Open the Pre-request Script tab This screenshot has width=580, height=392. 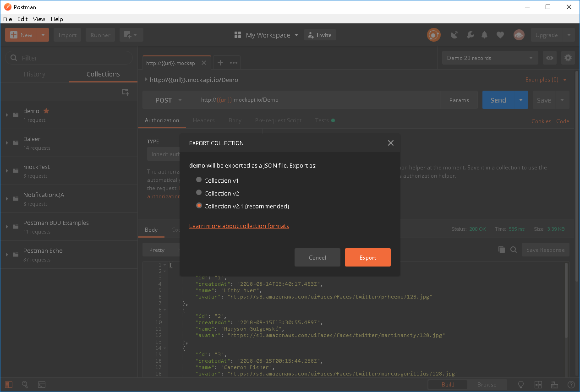[x=278, y=120]
